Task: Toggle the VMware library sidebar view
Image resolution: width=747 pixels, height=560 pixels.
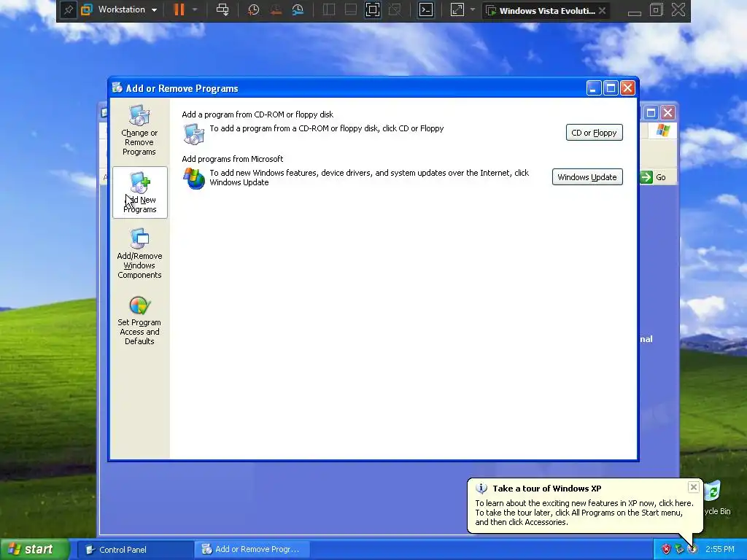Action: (329, 9)
